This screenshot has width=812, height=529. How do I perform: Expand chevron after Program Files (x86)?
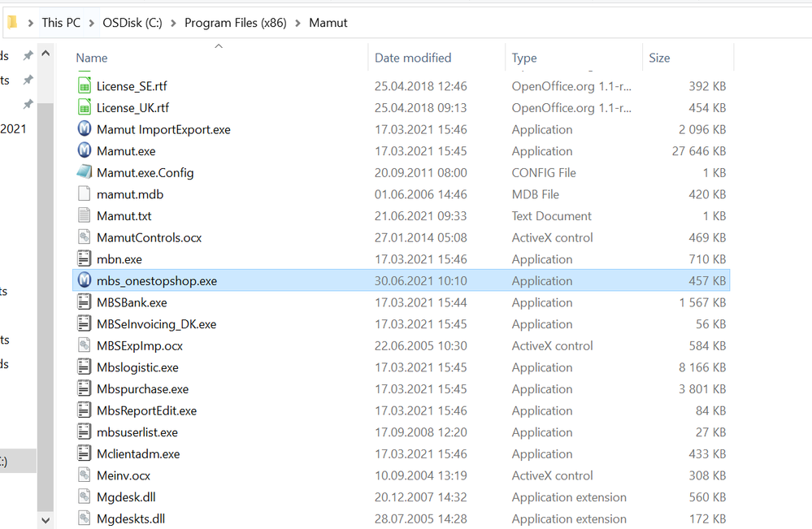[297, 23]
